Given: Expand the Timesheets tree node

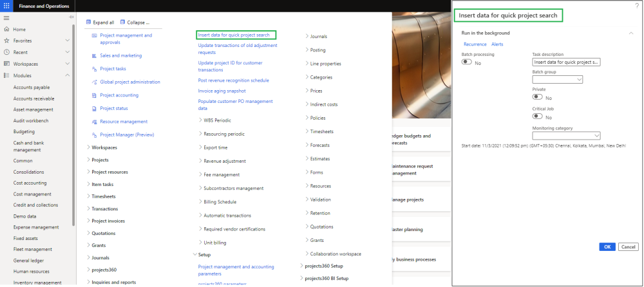Looking at the screenshot, I should pos(88,196).
